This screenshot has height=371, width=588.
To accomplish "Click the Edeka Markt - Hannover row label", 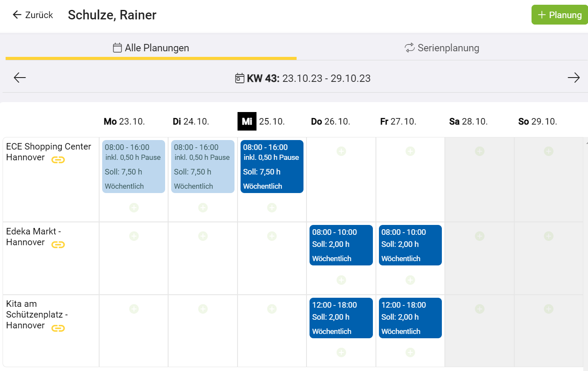I will click(34, 237).
